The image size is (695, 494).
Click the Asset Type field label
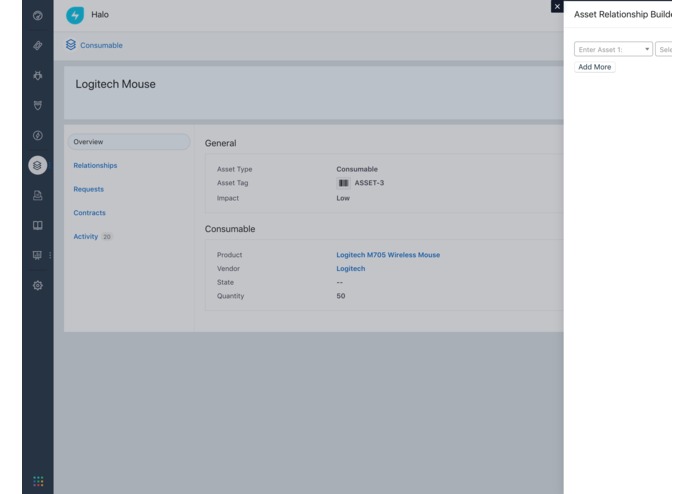(234, 169)
